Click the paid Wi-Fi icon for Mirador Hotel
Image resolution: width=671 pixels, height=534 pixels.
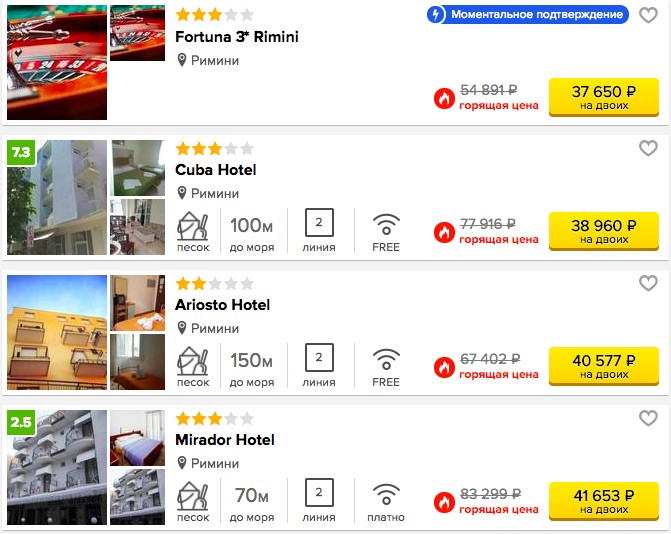(x=386, y=494)
